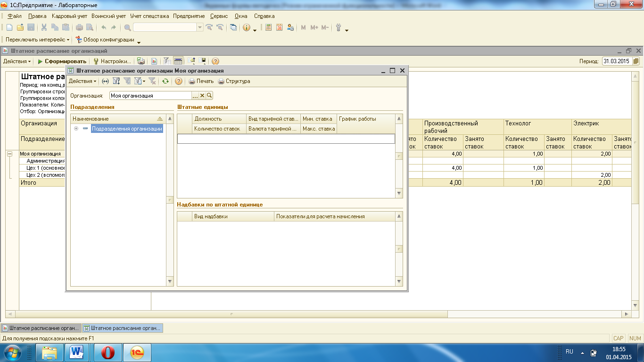Open Учет спецстажа menu
The image size is (644, 362).
(149, 16)
